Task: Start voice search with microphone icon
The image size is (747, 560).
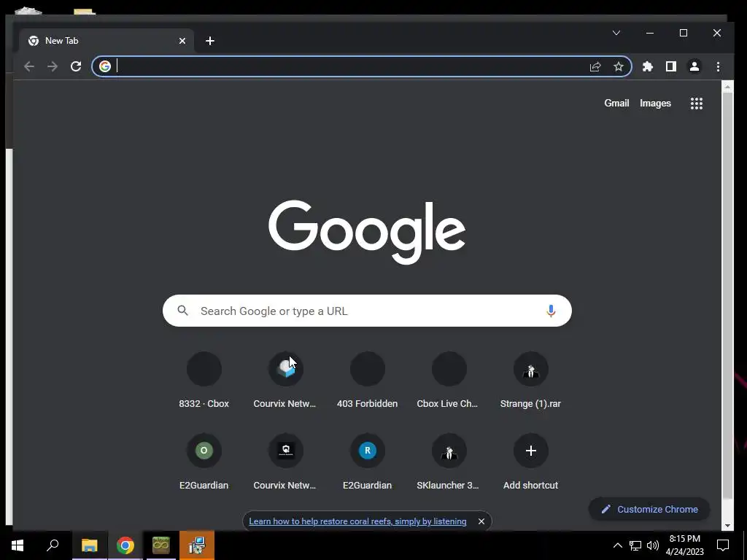Action: (x=551, y=311)
